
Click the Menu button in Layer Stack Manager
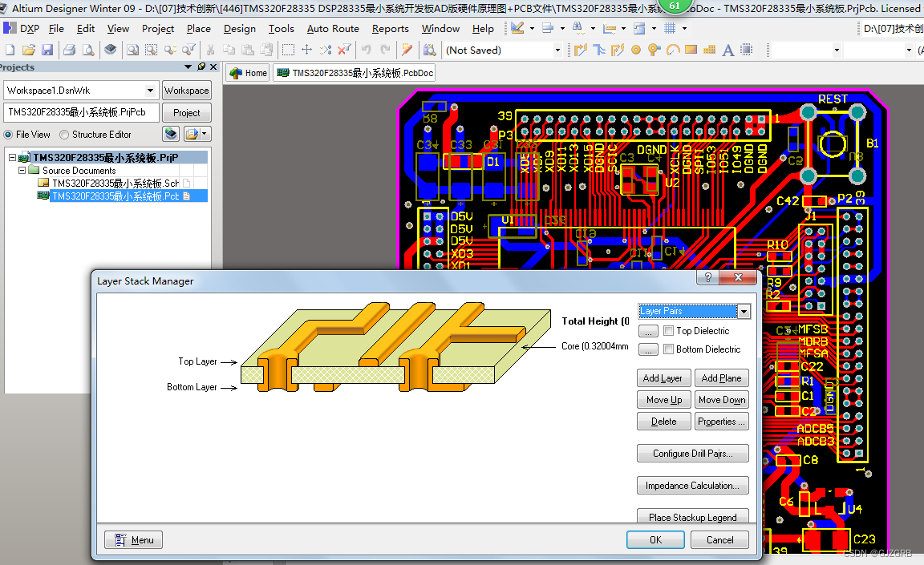tap(134, 539)
